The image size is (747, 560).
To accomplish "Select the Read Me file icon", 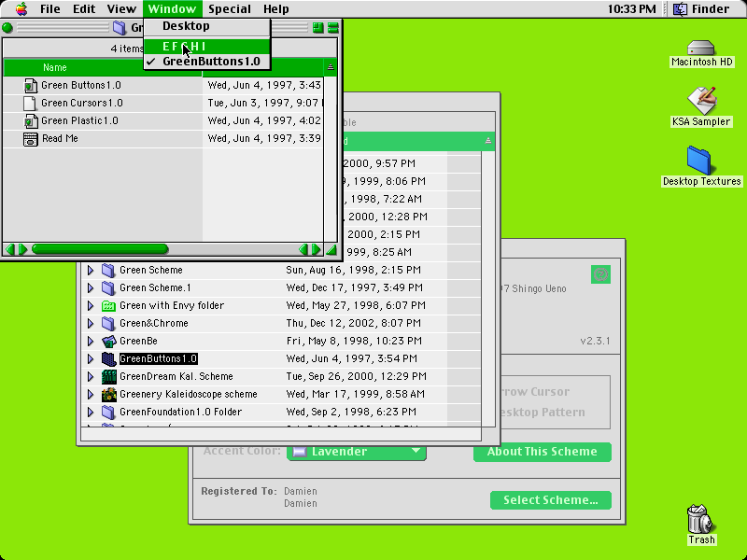I will (30, 138).
